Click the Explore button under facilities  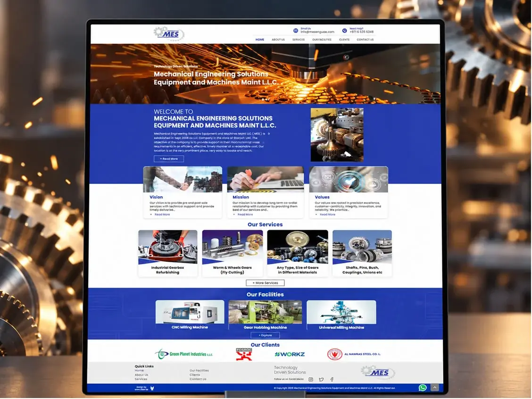coord(266,335)
